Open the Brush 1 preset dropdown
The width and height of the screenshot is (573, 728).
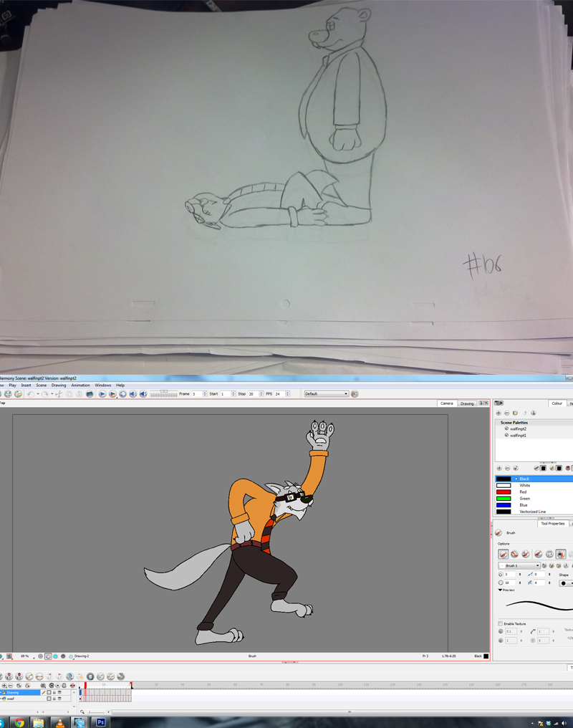point(519,565)
